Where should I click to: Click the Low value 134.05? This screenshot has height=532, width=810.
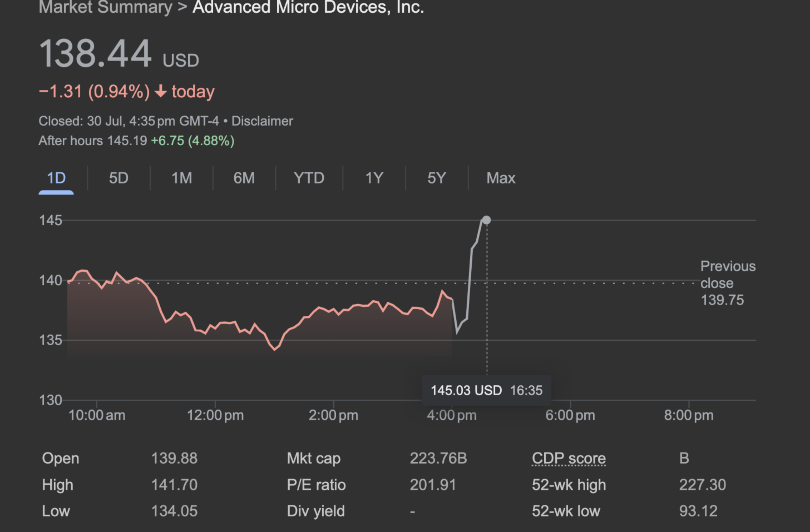[174, 511]
